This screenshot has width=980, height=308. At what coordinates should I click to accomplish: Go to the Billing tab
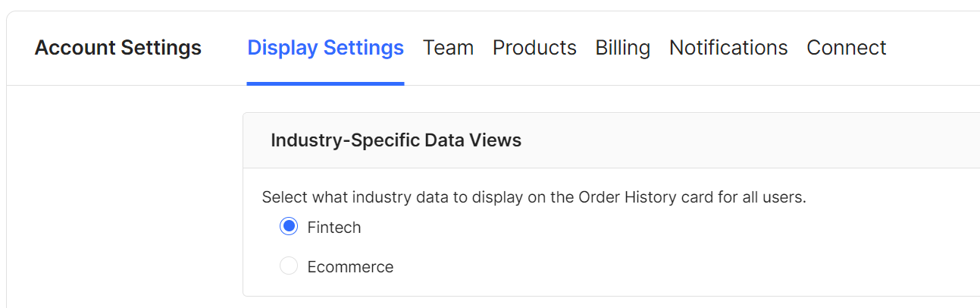point(622,48)
